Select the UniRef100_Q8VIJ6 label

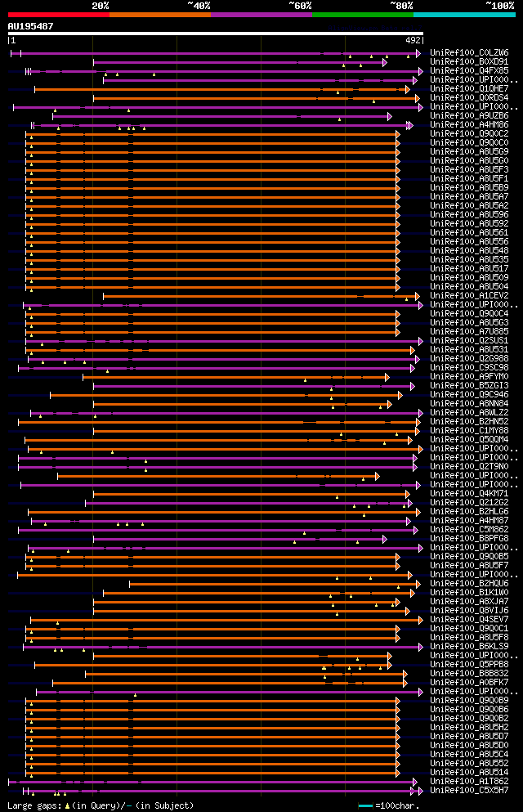click(469, 611)
